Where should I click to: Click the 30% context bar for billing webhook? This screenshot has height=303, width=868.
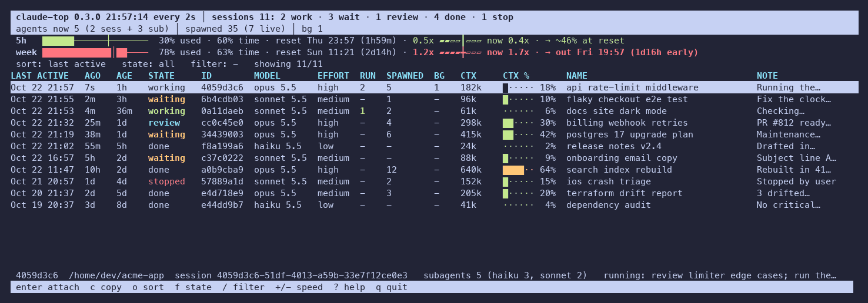(x=518, y=123)
